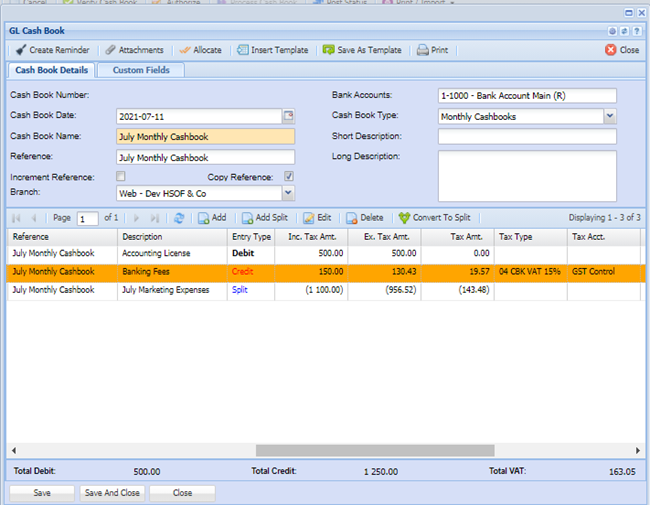650x505 pixels.
Task: Open Attachments from the toolbar
Action: (111, 50)
